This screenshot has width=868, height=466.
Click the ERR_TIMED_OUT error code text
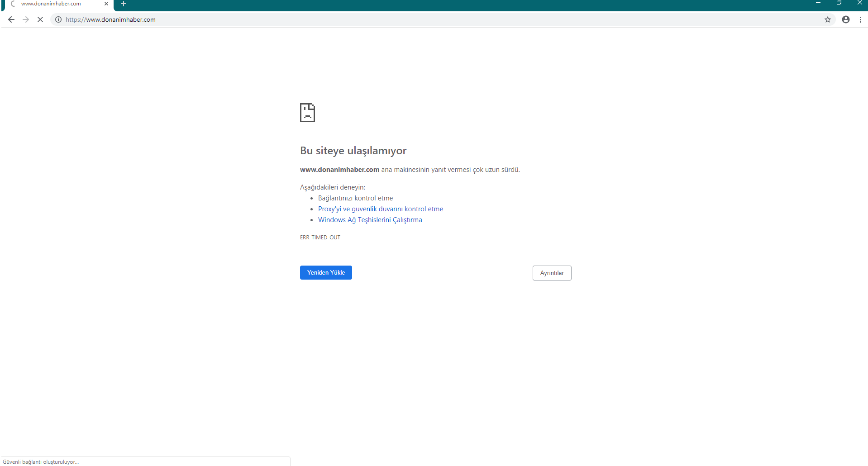point(320,238)
